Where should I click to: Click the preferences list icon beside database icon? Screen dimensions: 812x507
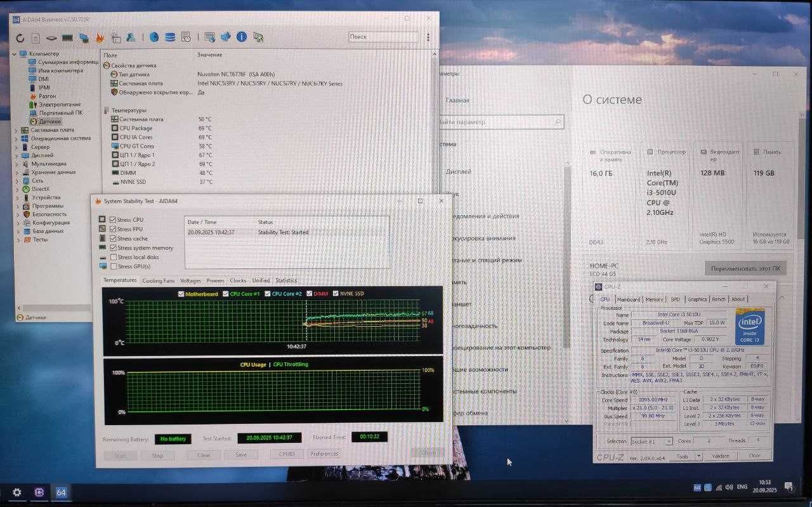pyautogui.click(x=186, y=37)
